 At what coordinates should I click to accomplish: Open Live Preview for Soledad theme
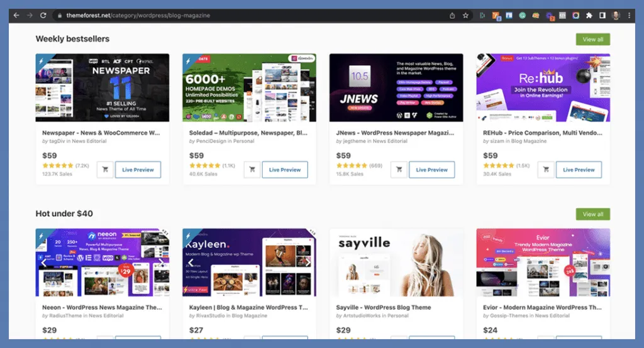pyautogui.click(x=285, y=170)
